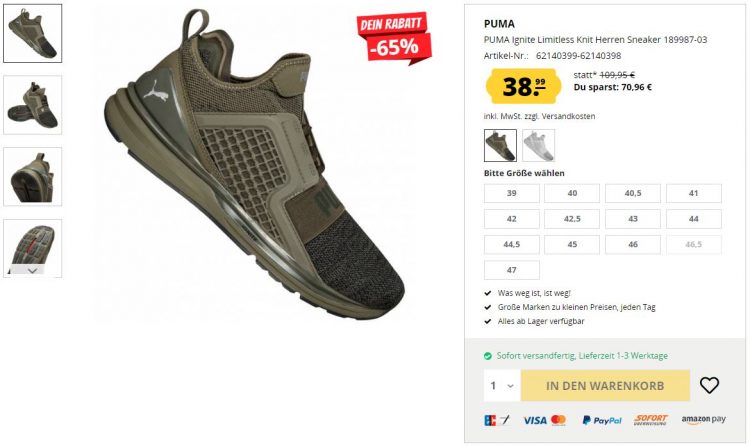Select size 40,5
The image size is (750, 447).
pos(632,194)
